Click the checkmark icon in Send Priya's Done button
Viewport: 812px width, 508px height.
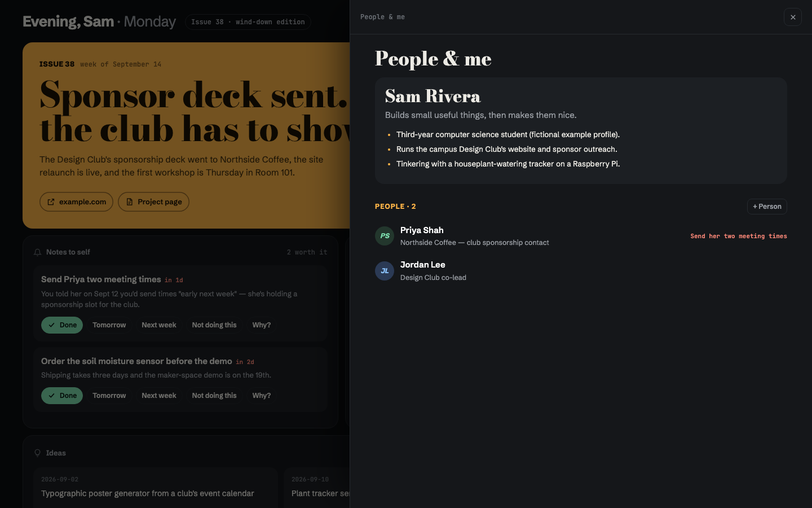[51, 325]
